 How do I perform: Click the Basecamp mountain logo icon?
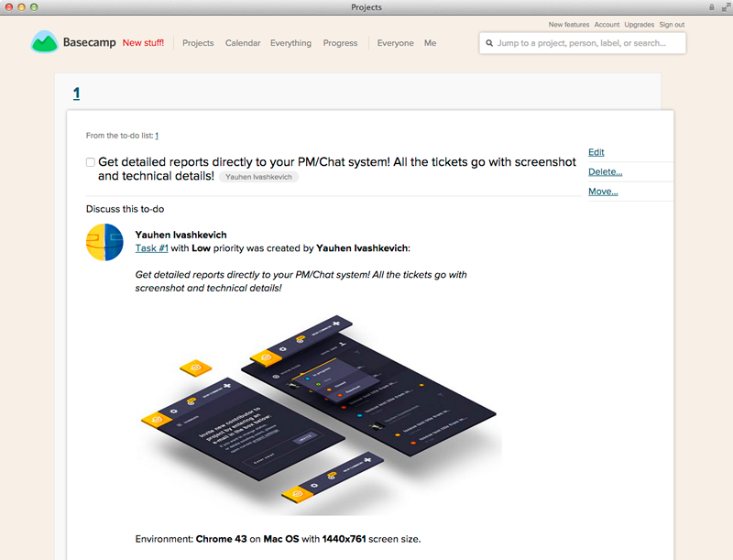tap(44, 42)
